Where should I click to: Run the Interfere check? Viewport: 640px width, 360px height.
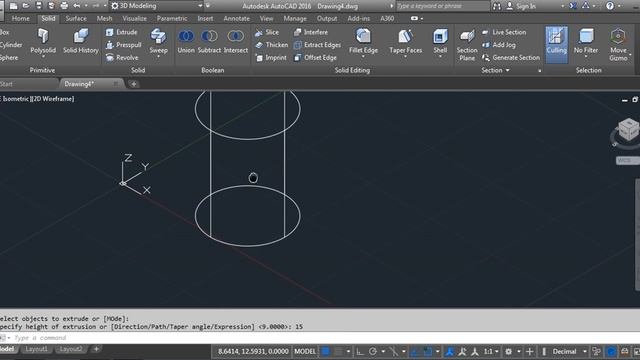point(311,32)
